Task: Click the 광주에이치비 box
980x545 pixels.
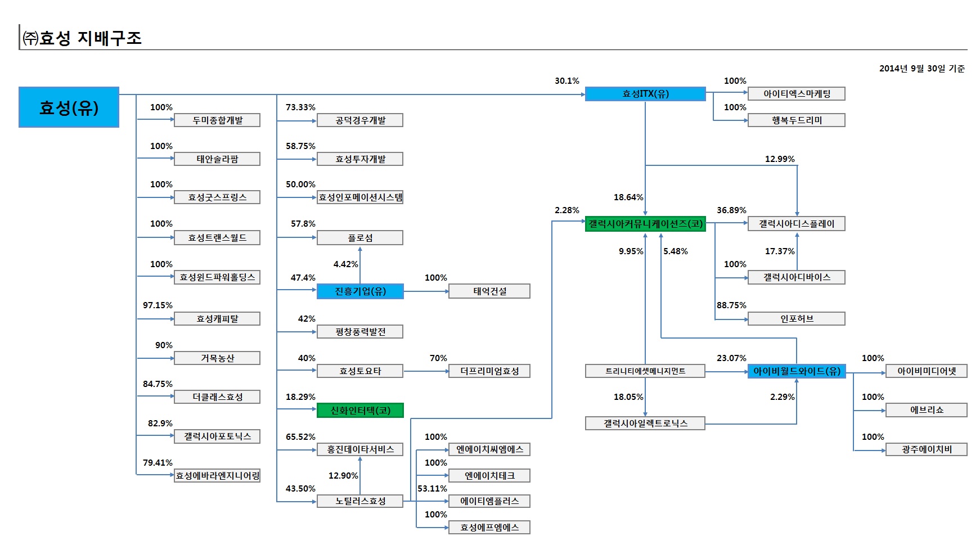Action: (x=927, y=449)
